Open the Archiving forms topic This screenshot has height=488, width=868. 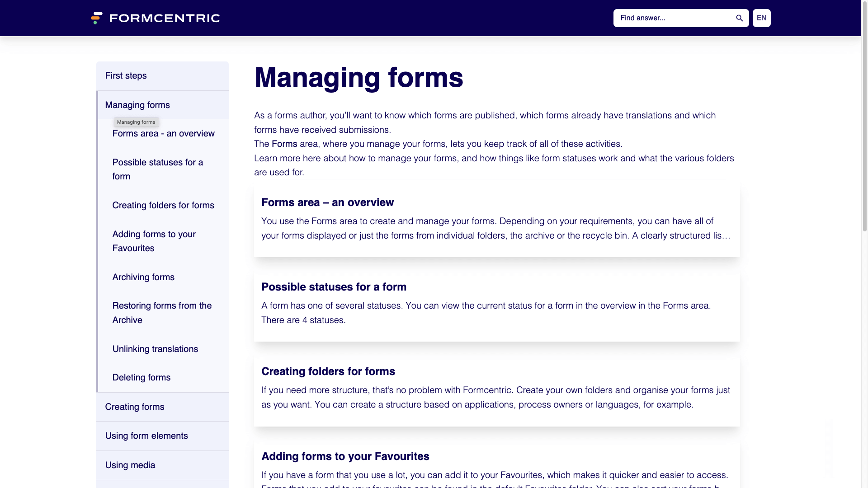143,277
